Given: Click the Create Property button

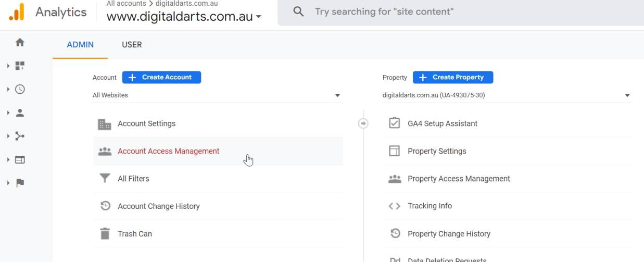Looking at the screenshot, I should tap(453, 77).
